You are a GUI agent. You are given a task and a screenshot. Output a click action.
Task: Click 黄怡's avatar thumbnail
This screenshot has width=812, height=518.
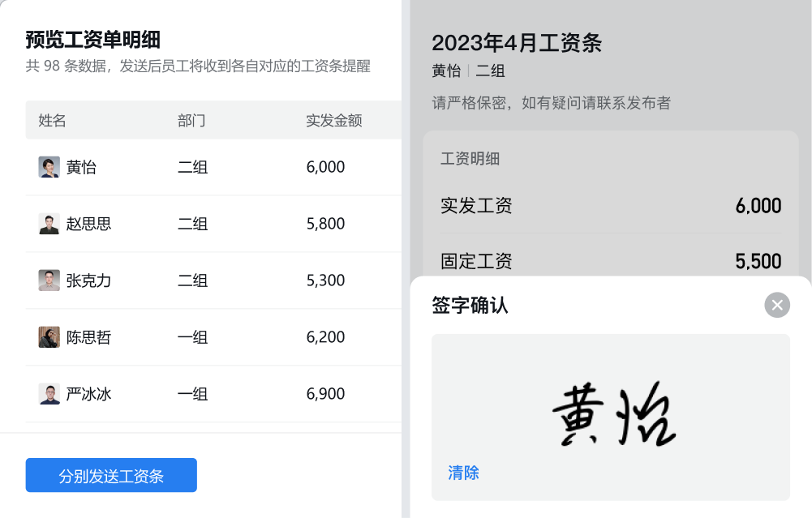[49, 167]
